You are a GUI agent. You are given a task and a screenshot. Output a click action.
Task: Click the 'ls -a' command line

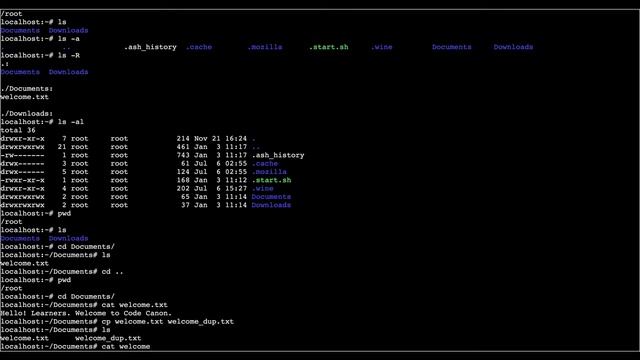[40, 39]
